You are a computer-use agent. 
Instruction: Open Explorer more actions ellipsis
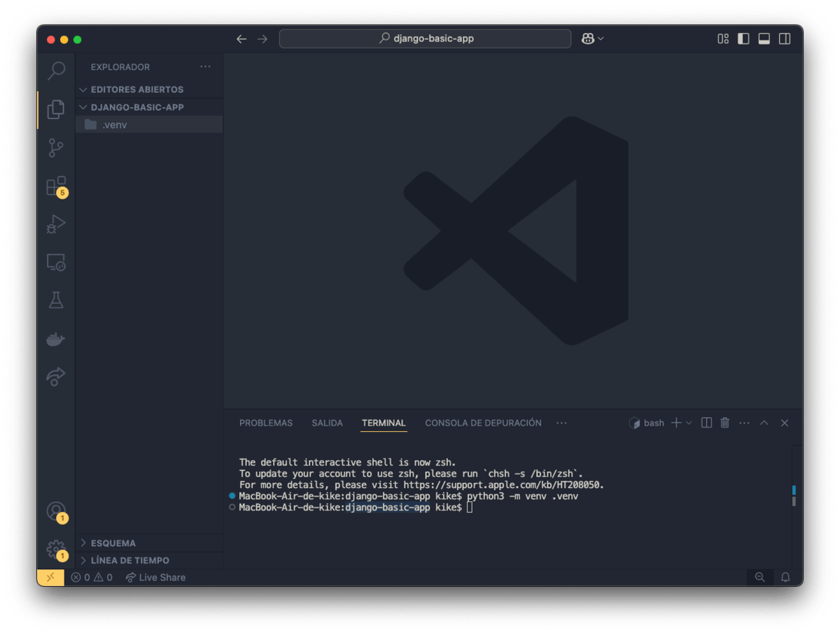tap(205, 67)
